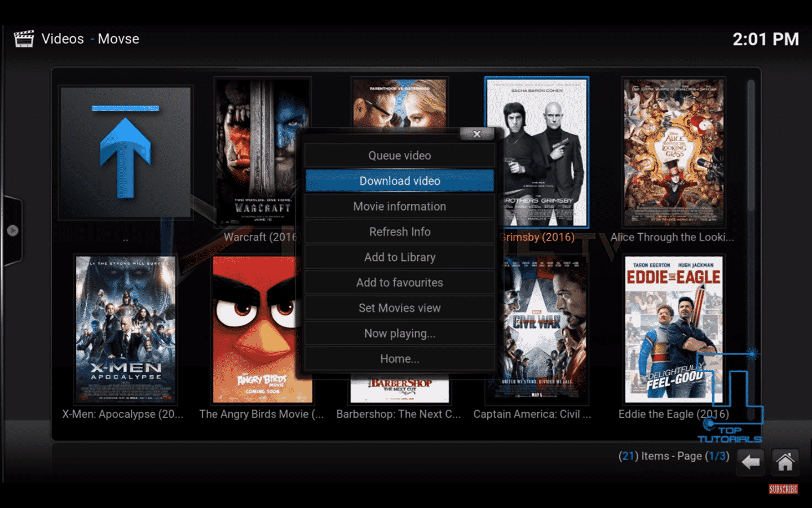Screen dimensions: 812x508
Task: Open the side menu handle arrow
Action: pos(12,230)
